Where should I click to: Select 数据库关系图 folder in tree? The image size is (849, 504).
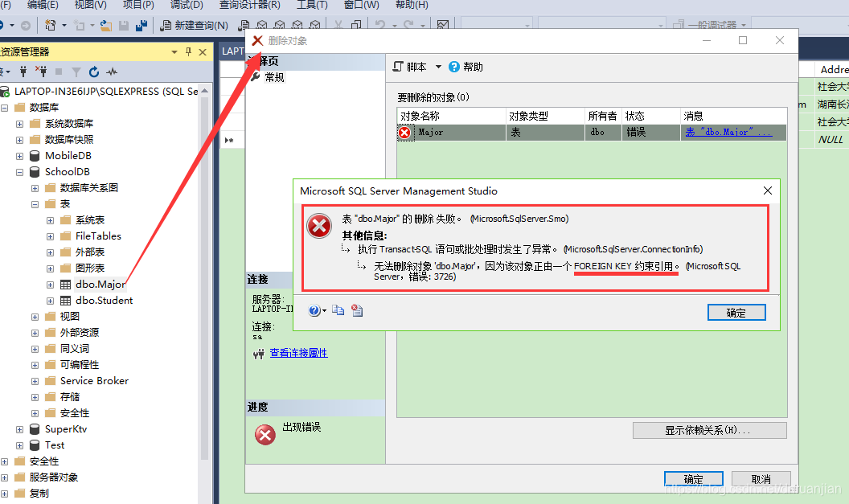click(88, 188)
